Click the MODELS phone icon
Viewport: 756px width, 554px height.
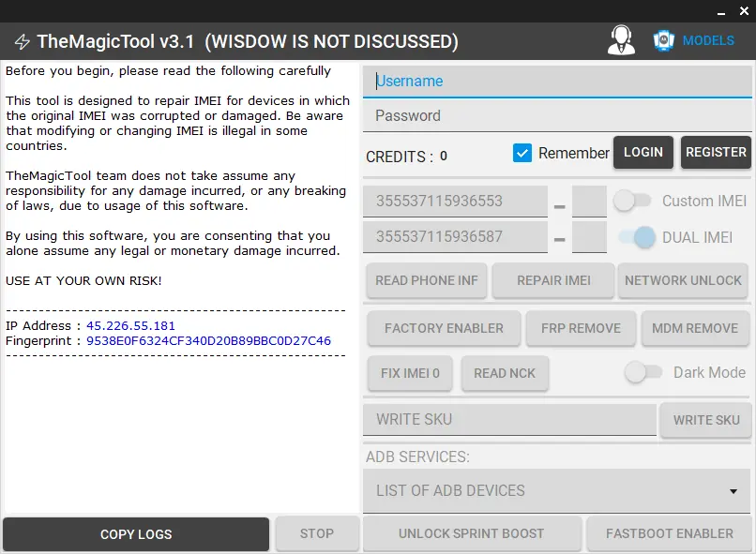[x=663, y=40]
